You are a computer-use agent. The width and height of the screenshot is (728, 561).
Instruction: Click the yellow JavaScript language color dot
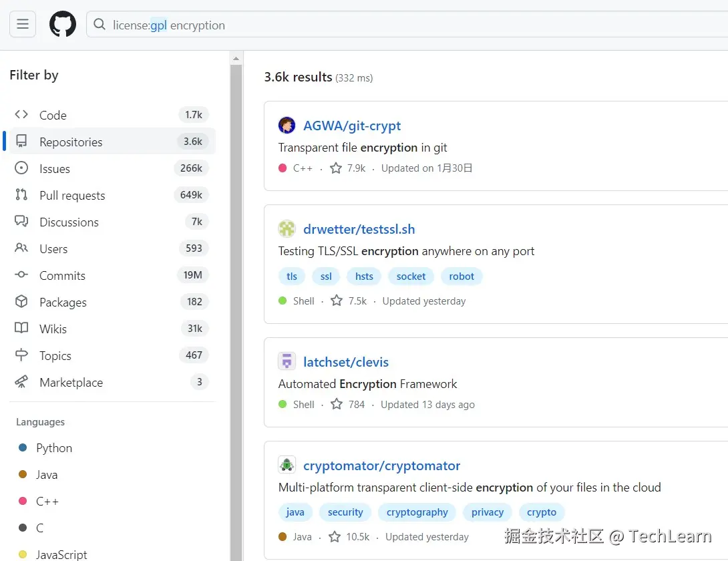(22, 554)
